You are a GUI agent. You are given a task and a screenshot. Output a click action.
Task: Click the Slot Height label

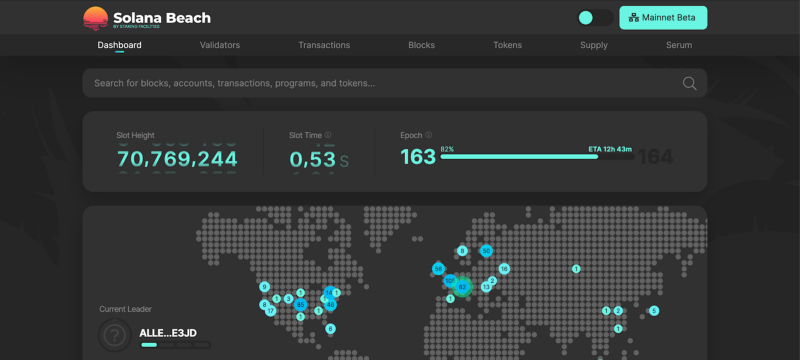(135, 135)
